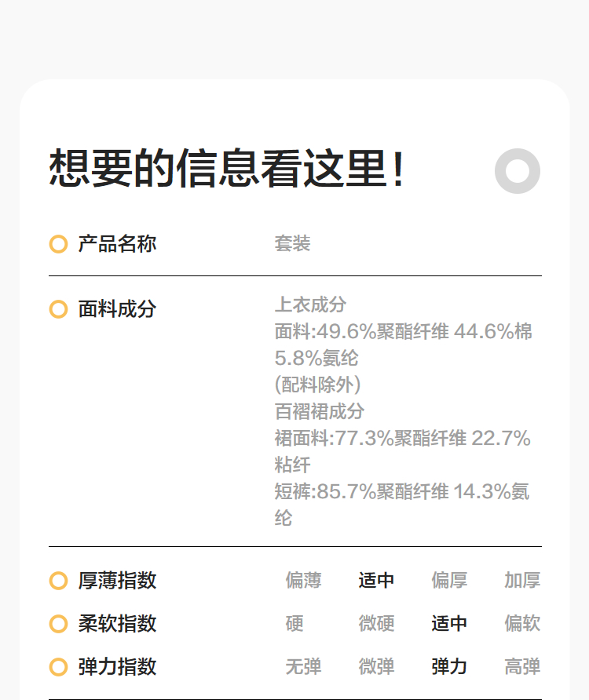
Task: Click the orange circle next to 面料成分
Action: coord(58,309)
